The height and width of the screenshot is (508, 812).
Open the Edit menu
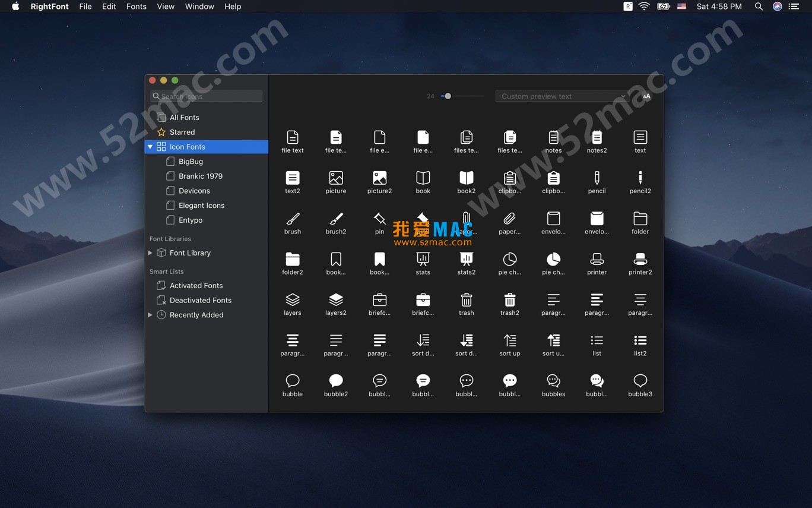109,7
